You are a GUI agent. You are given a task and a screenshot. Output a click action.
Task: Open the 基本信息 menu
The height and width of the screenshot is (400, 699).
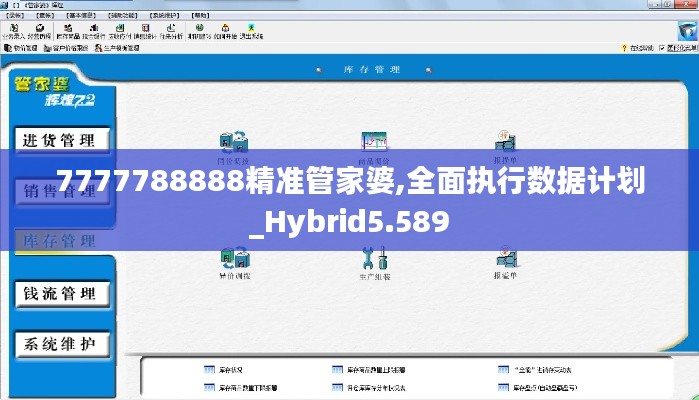point(81,15)
